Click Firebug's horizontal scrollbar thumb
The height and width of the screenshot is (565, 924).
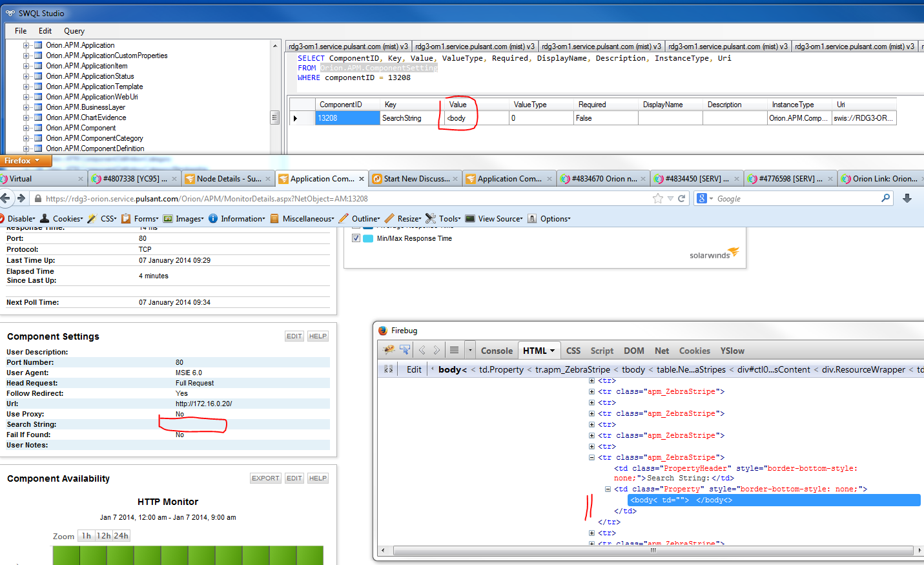[x=653, y=551]
